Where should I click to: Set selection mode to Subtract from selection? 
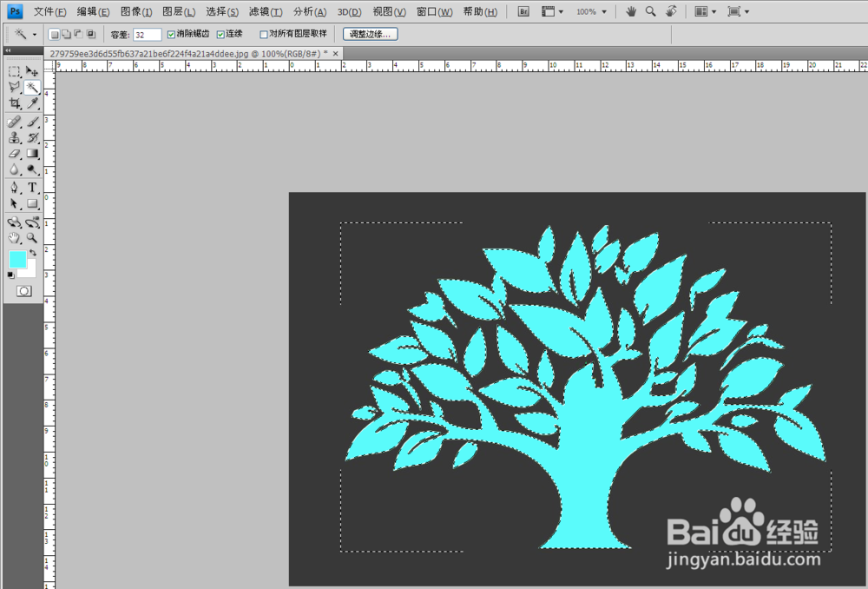pyautogui.click(x=79, y=35)
